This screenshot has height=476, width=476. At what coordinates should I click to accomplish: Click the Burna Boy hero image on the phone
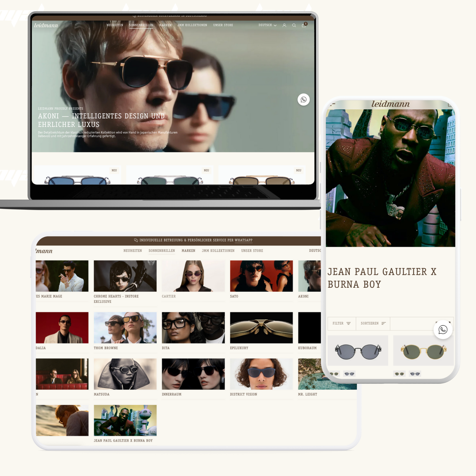click(390, 178)
